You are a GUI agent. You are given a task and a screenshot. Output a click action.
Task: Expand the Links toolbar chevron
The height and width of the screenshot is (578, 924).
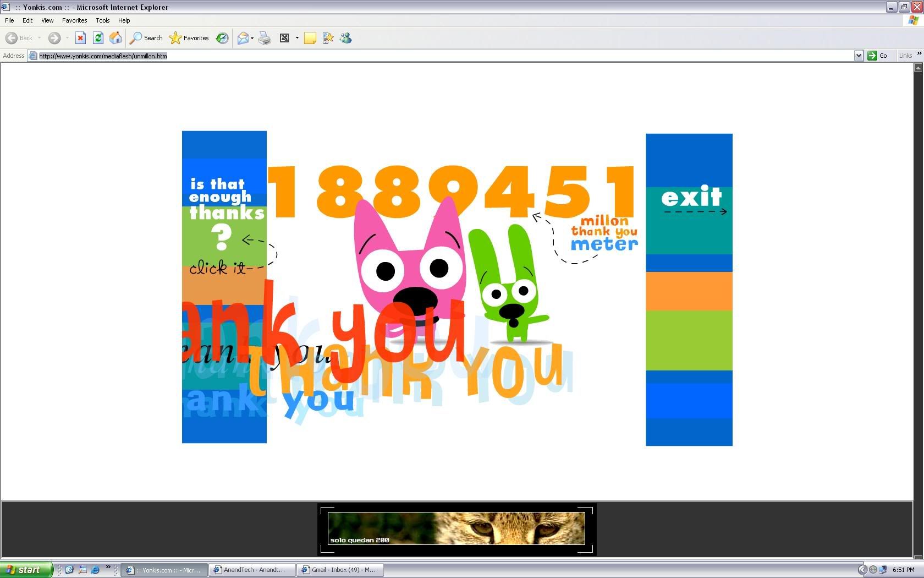click(x=919, y=53)
